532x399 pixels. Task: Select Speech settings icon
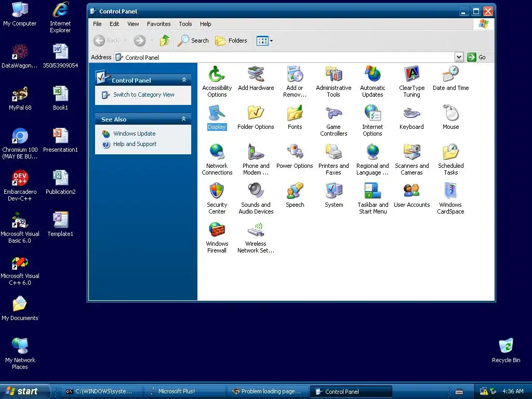[295, 195]
